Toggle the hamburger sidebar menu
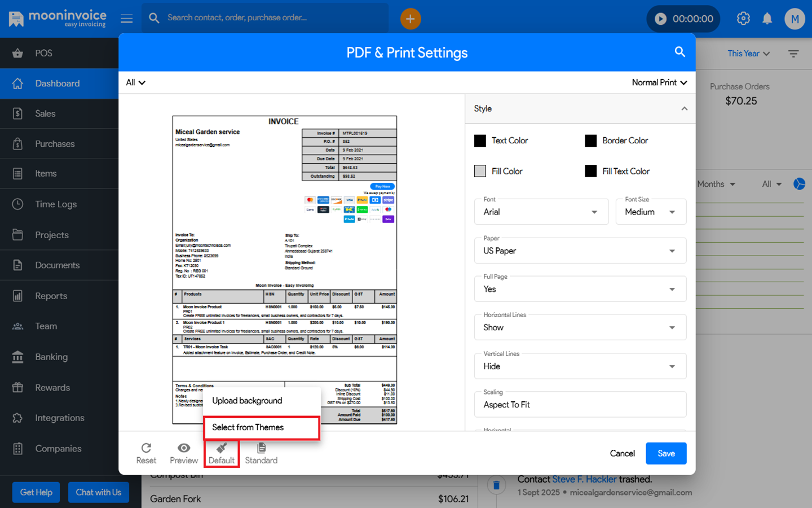 coord(127,19)
